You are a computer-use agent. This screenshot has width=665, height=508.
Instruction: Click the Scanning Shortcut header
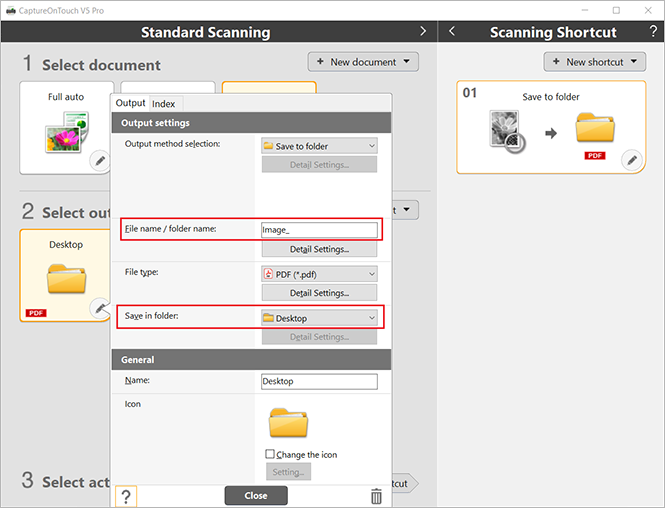pos(553,32)
